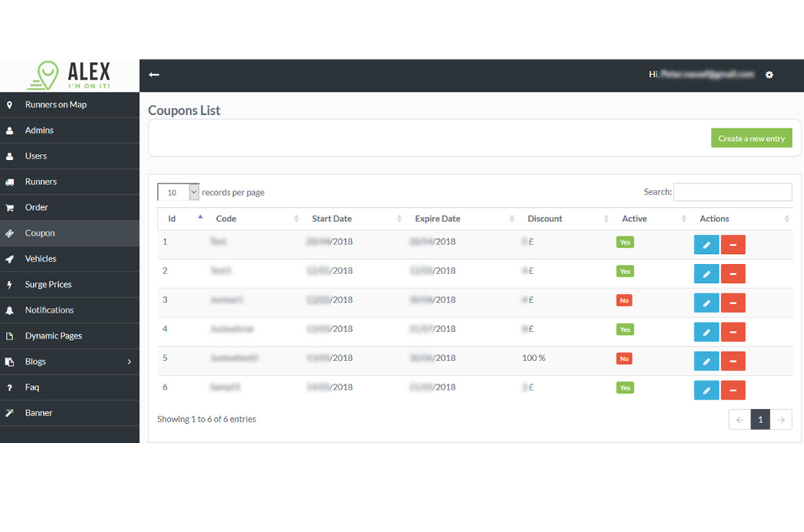Remove coupon 6 with the red minus button
Image resolution: width=804 pixels, height=532 pixels.
click(x=732, y=390)
